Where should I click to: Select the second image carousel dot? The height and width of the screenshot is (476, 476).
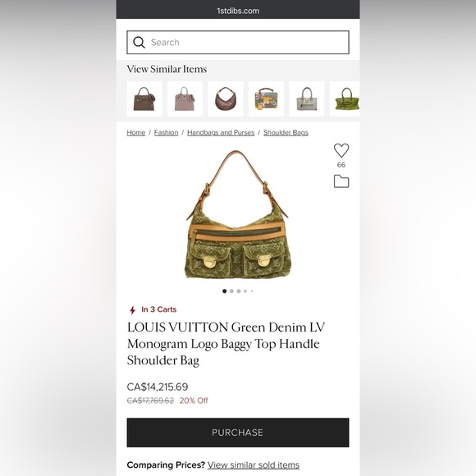231,291
